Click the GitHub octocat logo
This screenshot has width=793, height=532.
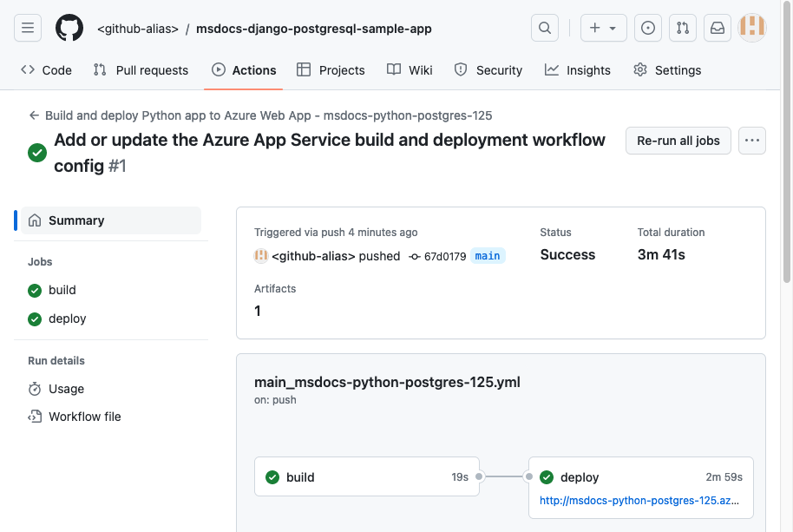pyautogui.click(x=69, y=28)
